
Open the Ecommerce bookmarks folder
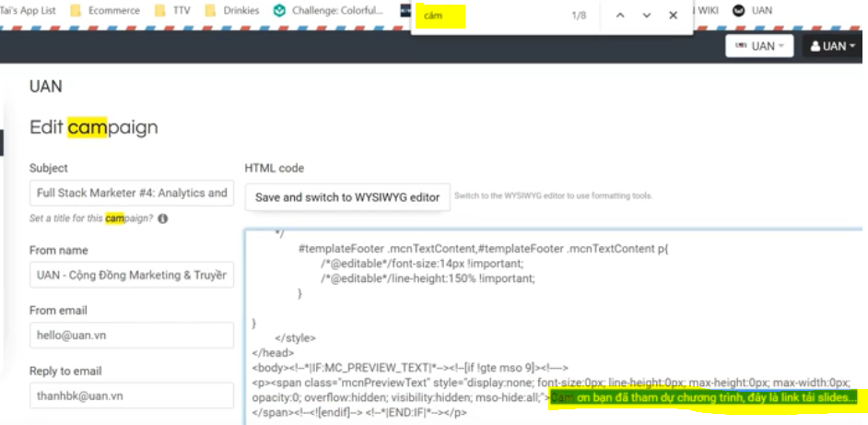tap(105, 10)
